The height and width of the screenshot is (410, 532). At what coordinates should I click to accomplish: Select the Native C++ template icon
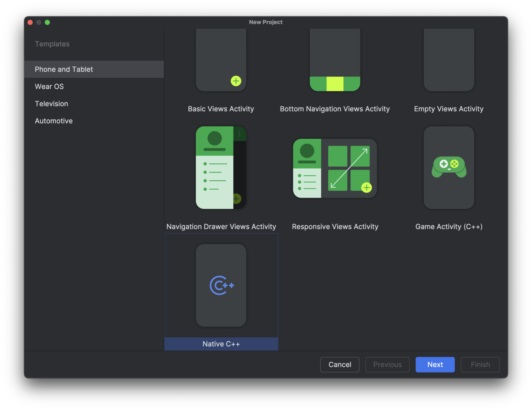pos(221,285)
